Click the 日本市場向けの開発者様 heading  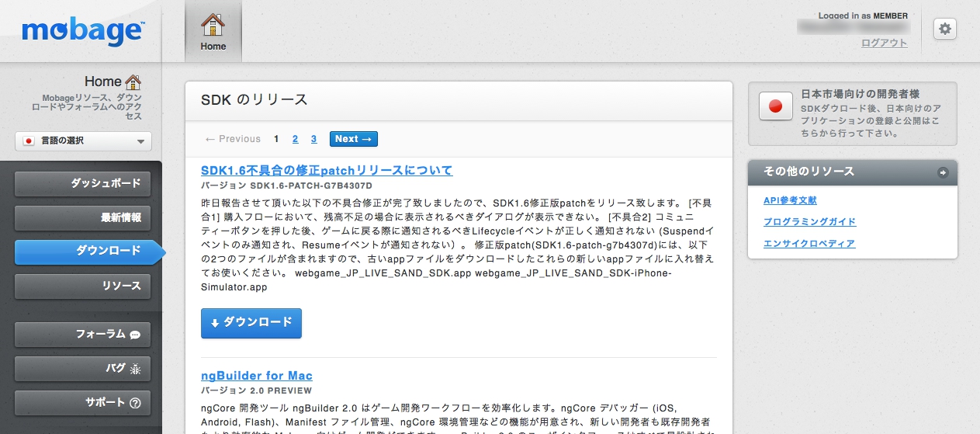(861, 94)
